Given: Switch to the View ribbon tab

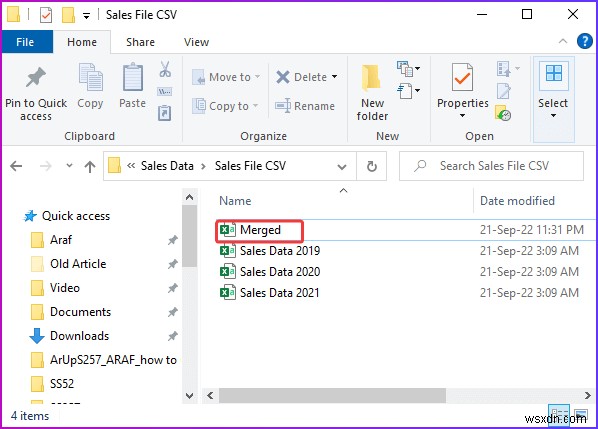Looking at the screenshot, I should click(196, 42).
